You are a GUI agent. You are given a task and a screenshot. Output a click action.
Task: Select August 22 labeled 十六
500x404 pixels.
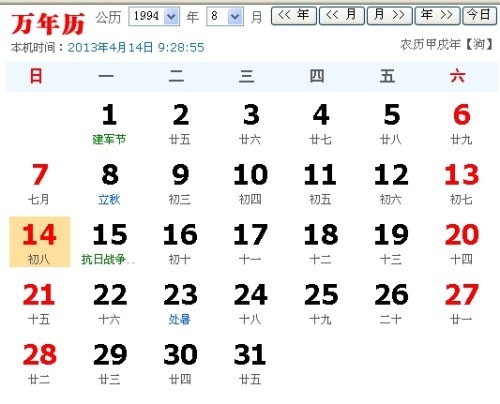[x=109, y=303]
